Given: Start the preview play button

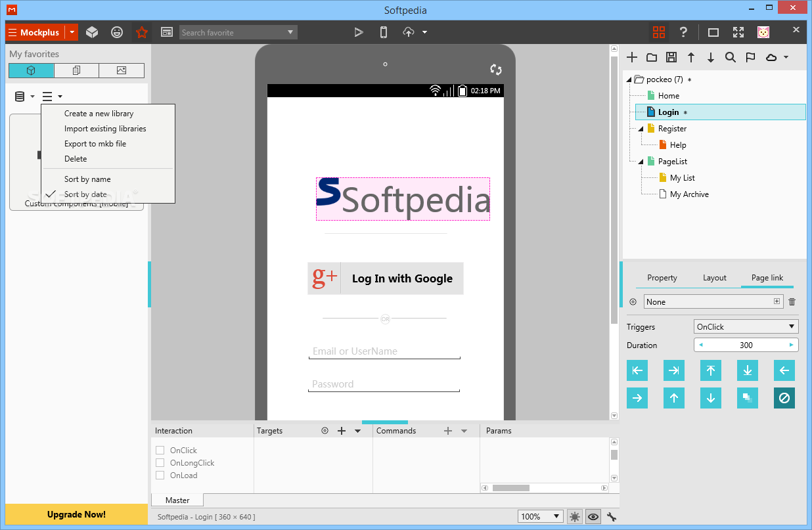Looking at the screenshot, I should point(359,32).
